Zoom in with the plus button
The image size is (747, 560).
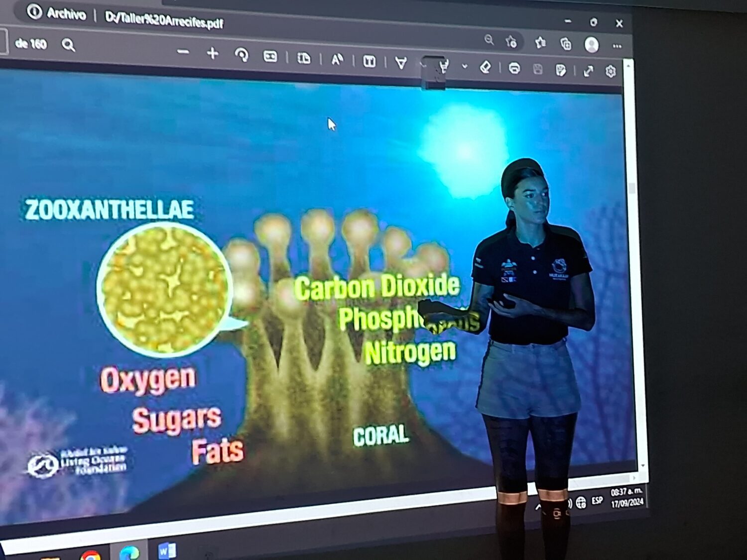213,53
